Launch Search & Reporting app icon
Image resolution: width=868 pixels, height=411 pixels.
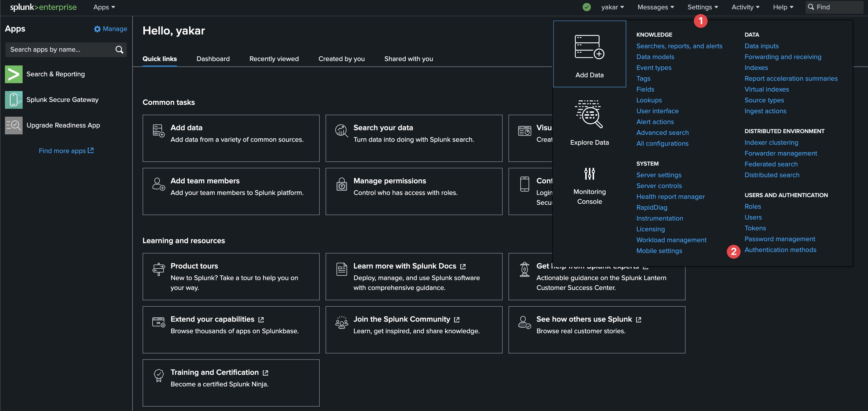point(14,74)
